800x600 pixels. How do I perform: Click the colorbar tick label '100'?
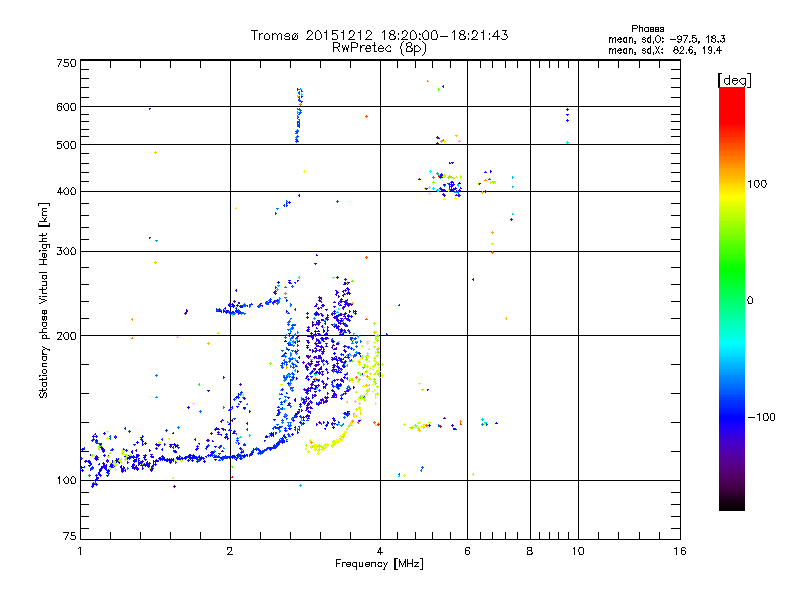point(757,184)
